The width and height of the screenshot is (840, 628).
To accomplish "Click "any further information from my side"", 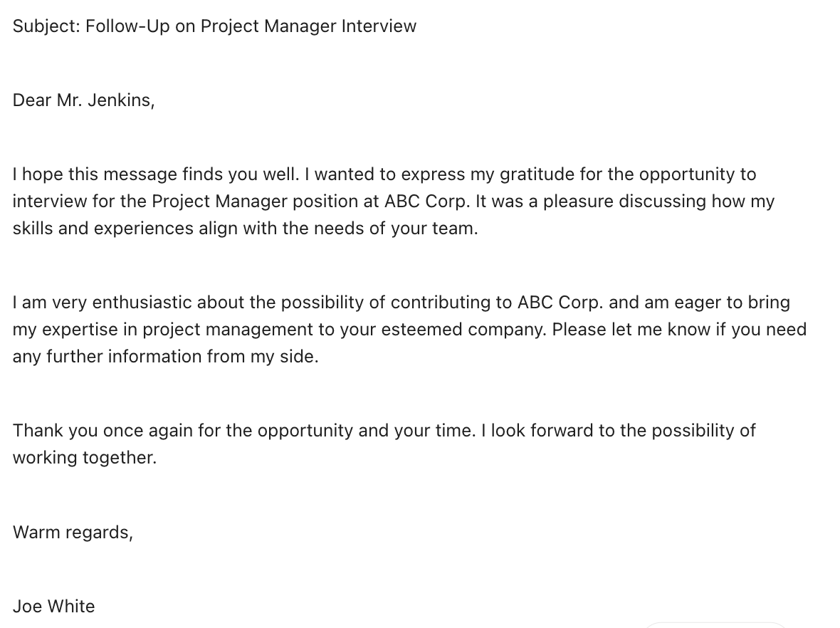I will point(165,357).
